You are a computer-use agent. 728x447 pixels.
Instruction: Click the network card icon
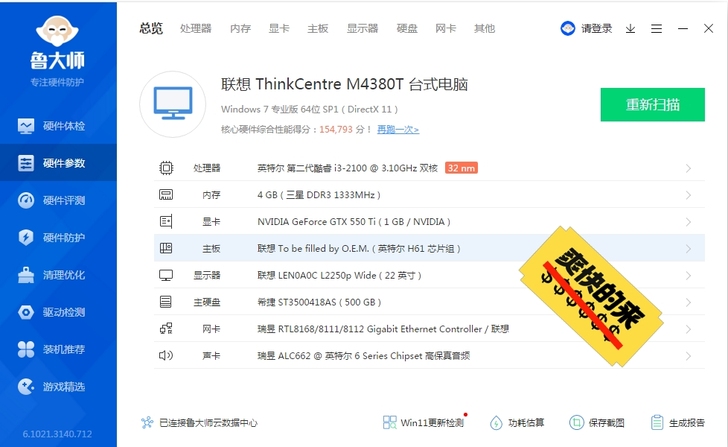coord(166,329)
